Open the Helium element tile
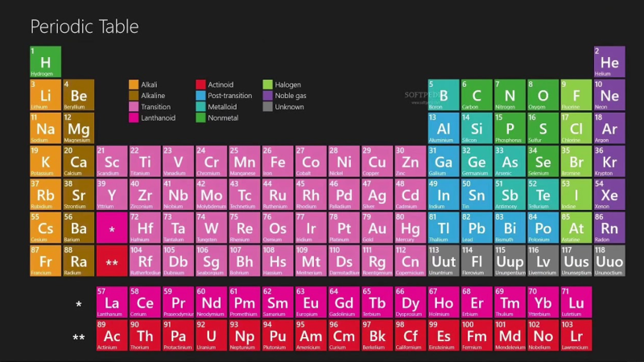The width and height of the screenshot is (644, 362). tap(609, 62)
